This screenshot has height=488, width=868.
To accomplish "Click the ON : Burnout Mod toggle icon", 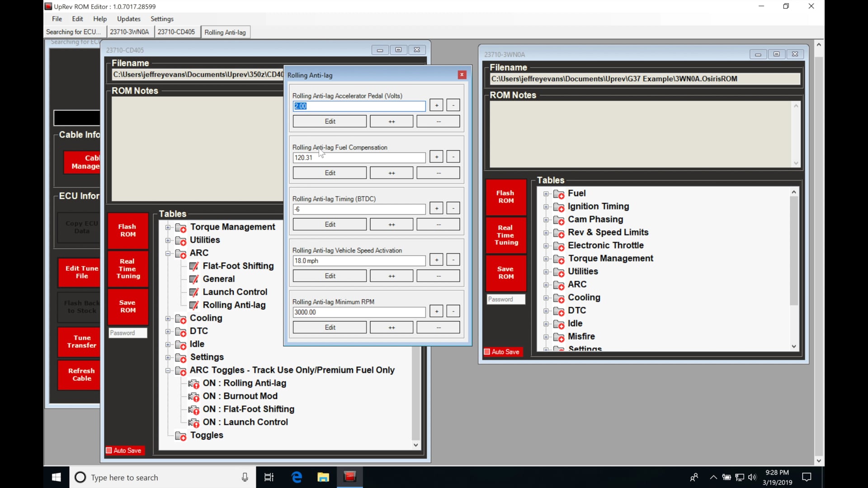I will click(195, 396).
